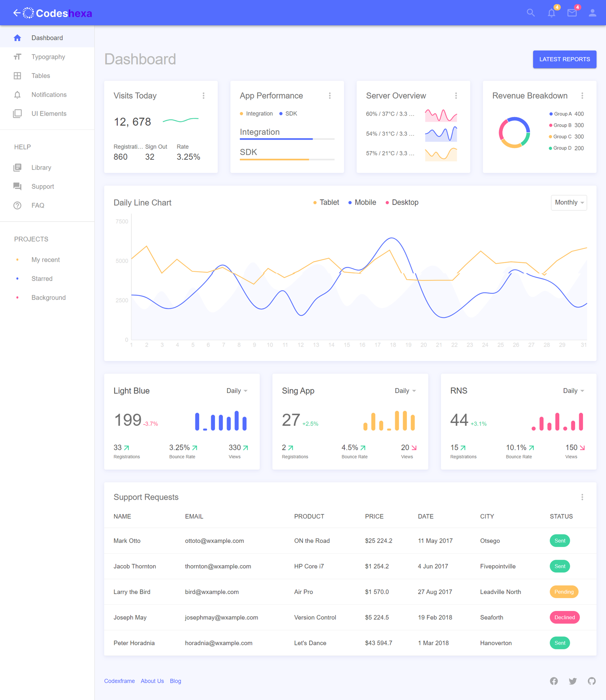
Task: Click the user profile icon
Action: click(593, 13)
